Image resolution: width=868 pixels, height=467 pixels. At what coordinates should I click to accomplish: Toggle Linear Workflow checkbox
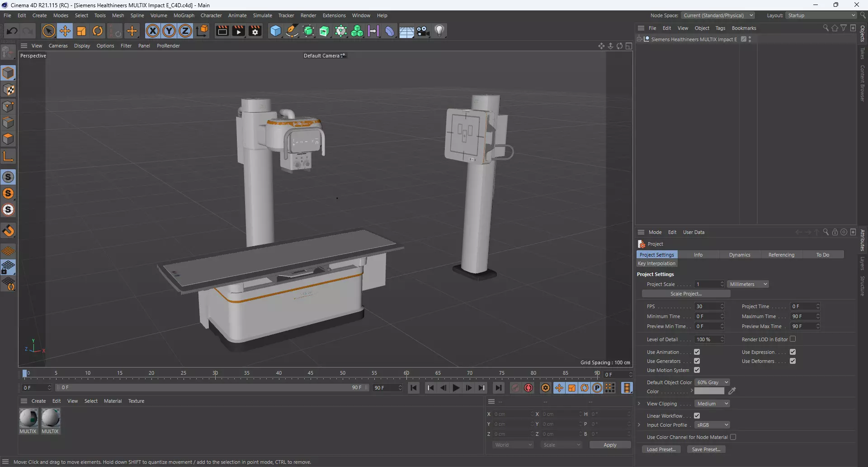pos(697,416)
